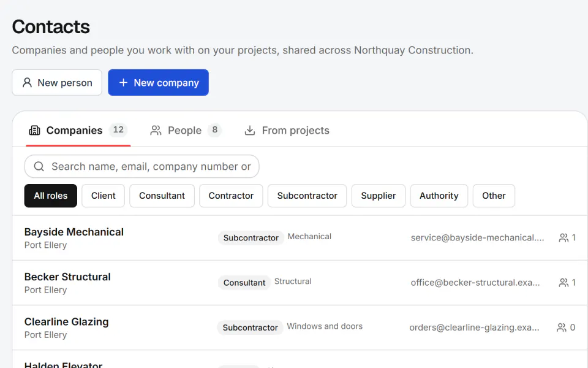Click Subcontractor badge in Clearline Glazing row
Image resolution: width=588 pixels, height=368 pixels.
250,328
